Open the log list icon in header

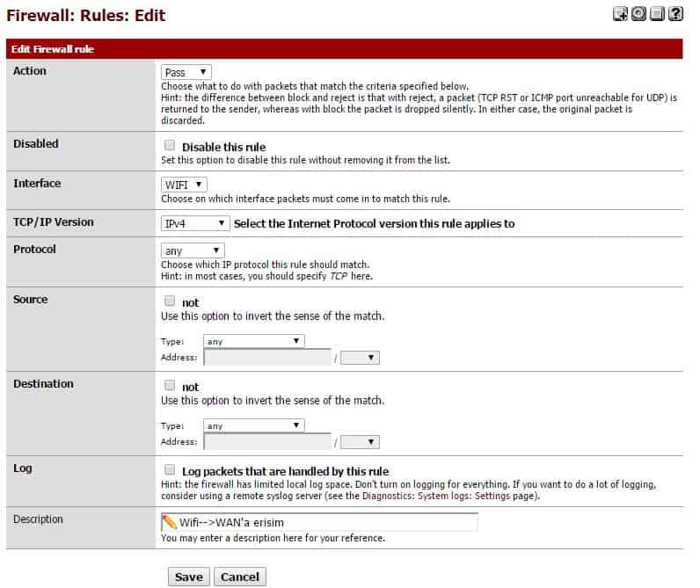tap(657, 14)
